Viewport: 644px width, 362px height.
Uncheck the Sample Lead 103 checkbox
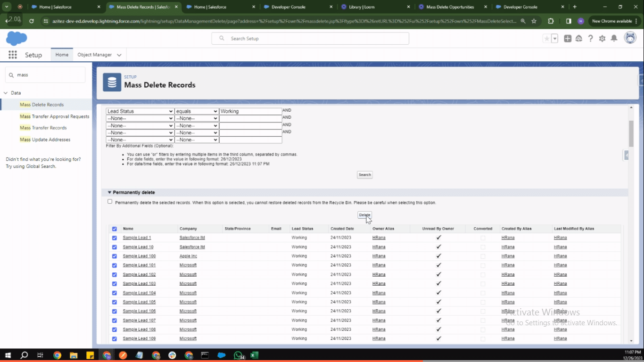(114, 284)
